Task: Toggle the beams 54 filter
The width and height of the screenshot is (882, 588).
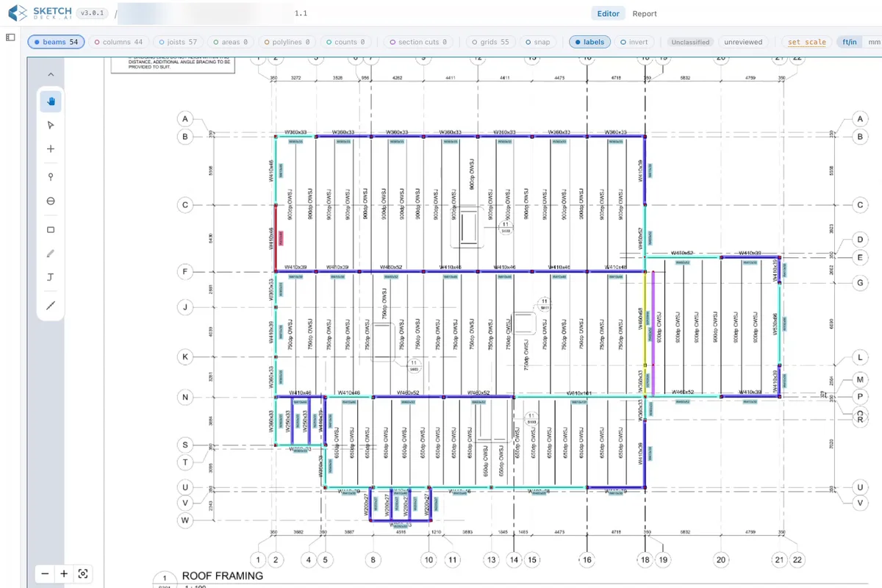Action: pyautogui.click(x=57, y=42)
